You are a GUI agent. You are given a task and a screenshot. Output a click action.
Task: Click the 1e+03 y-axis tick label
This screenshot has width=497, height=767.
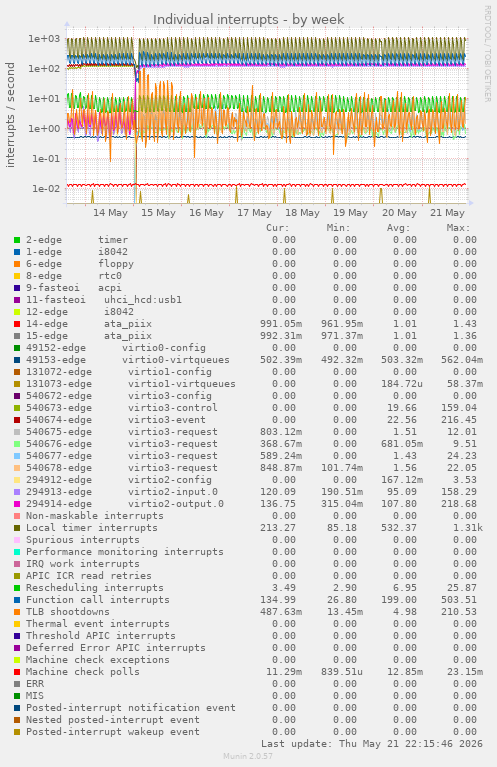point(44,38)
